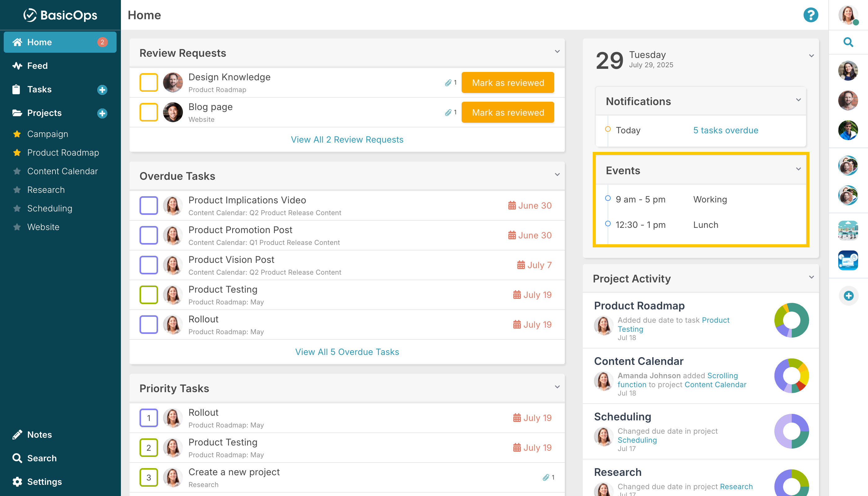Select Content Calendar under Projects
Image resolution: width=868 pixels, height=496 pixels.
(62, 171)
